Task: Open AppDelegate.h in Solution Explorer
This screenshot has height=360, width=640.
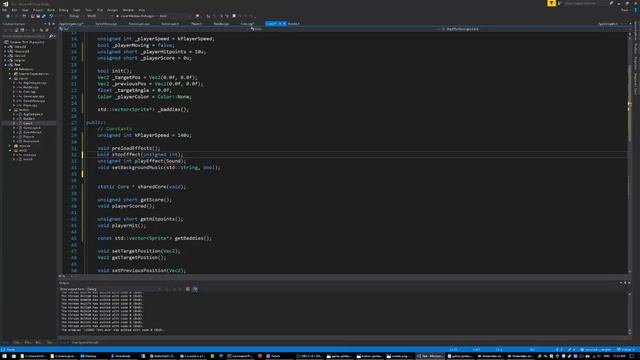Action: (x=33, y=114)
